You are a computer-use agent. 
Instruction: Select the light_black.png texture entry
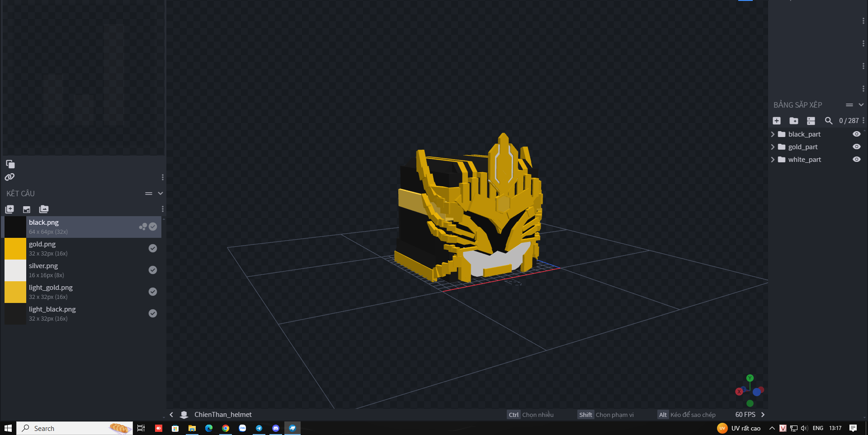click(x=52, y=309)
